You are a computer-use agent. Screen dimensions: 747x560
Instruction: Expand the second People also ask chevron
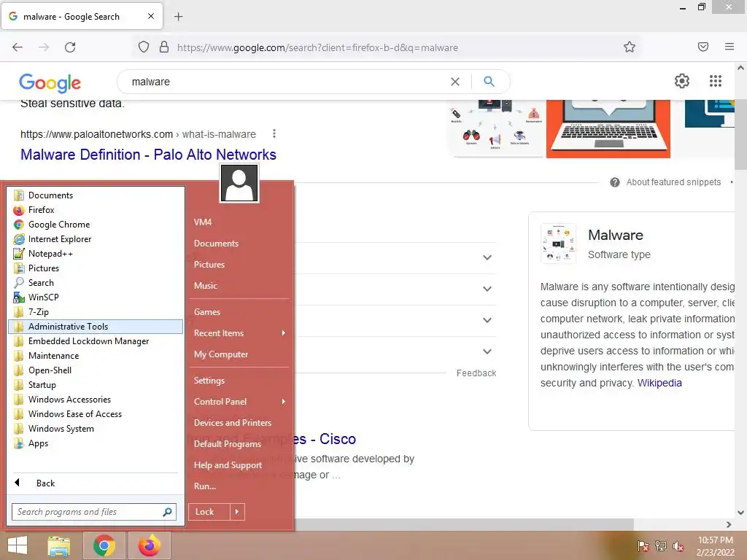click(x=487, y=289)
